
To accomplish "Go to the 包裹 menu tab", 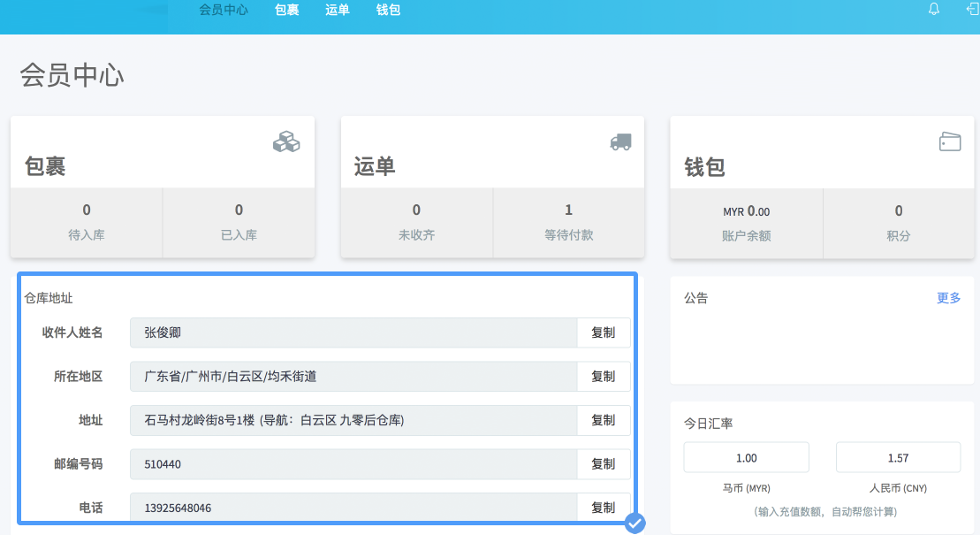I will click(286, 11).
